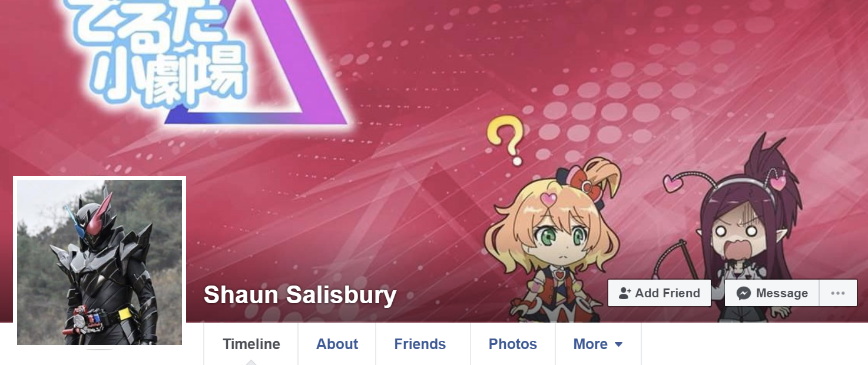Select the Photos tab
The height and width of the screenshot is (365, 868).
[x=513, y=344]
